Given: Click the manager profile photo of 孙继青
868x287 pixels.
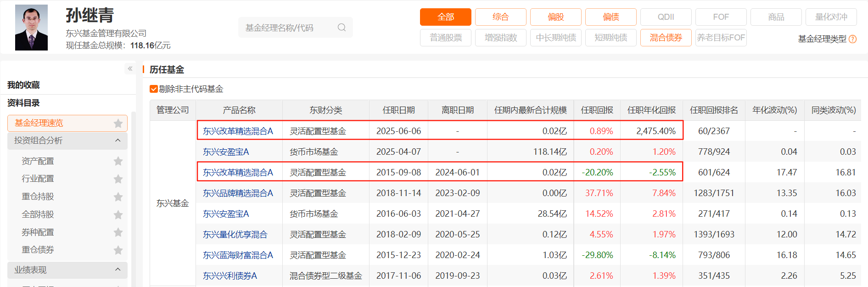Looking at the screenshot, I should tap(31, 28).
